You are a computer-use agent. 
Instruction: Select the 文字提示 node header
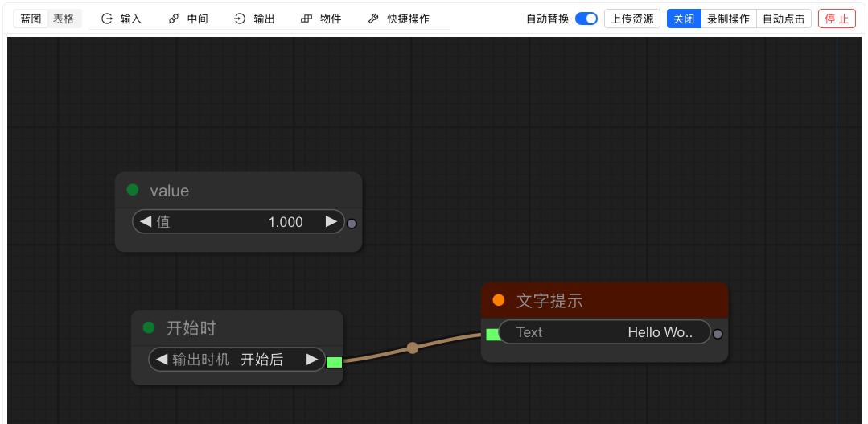point(604,300)
